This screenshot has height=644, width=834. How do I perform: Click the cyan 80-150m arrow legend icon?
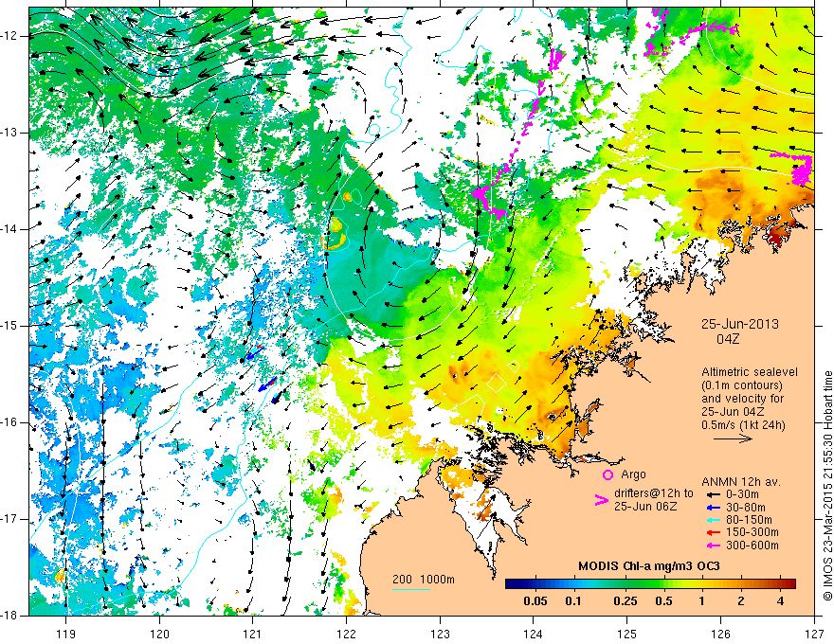pyautogui.click(x=713, y=520)
